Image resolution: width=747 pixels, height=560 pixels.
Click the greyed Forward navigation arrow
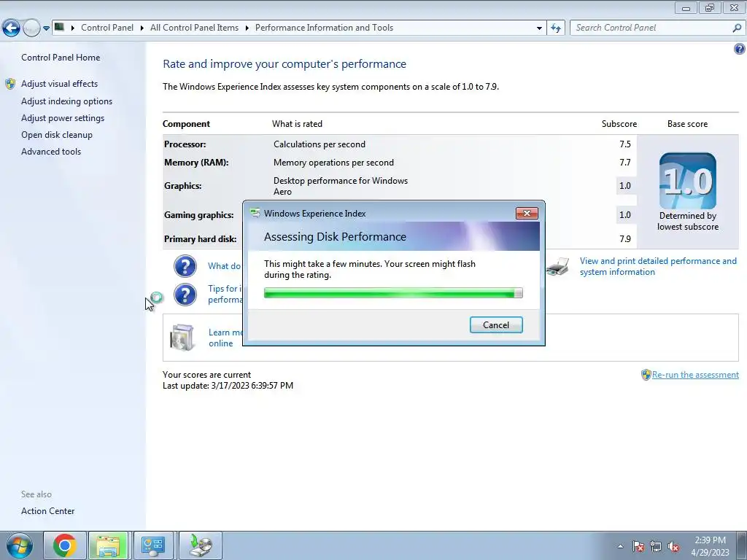(x=31, y=28)
